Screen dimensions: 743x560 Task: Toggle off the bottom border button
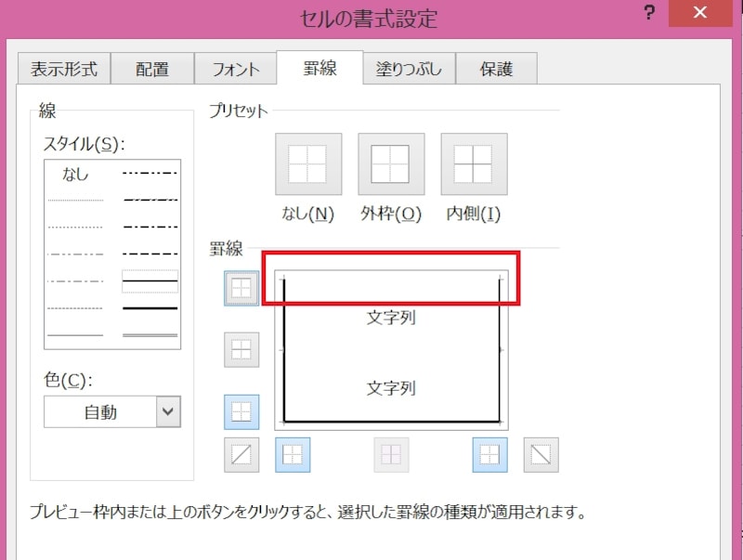[x=241, y=411]
